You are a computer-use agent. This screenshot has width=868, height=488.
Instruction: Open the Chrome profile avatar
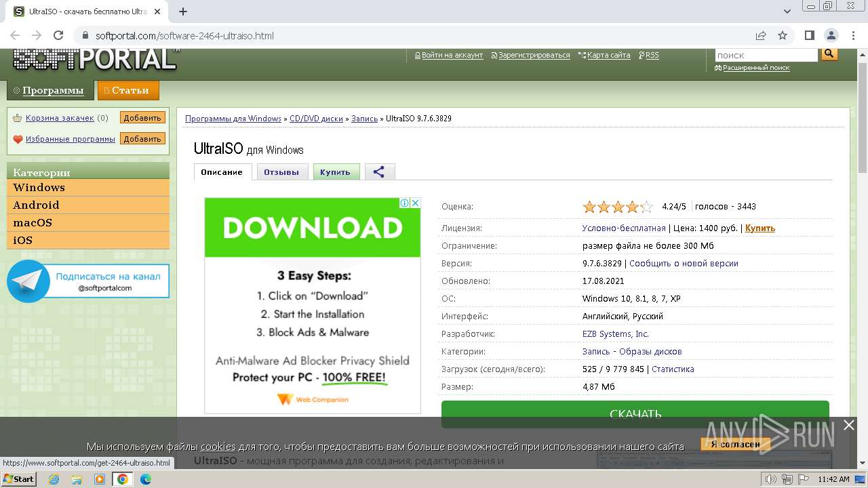tap(831, 36)
